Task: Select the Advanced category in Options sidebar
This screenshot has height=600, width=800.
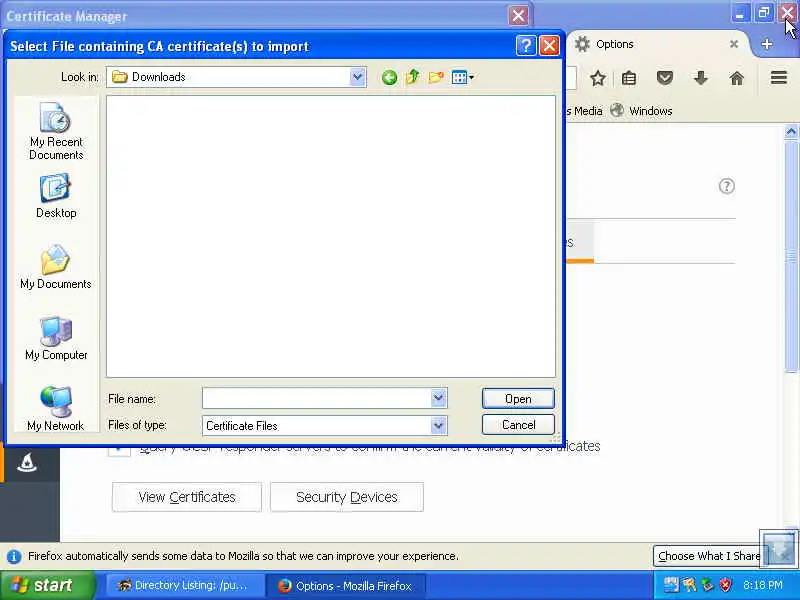Action: [x=27, y=463]
